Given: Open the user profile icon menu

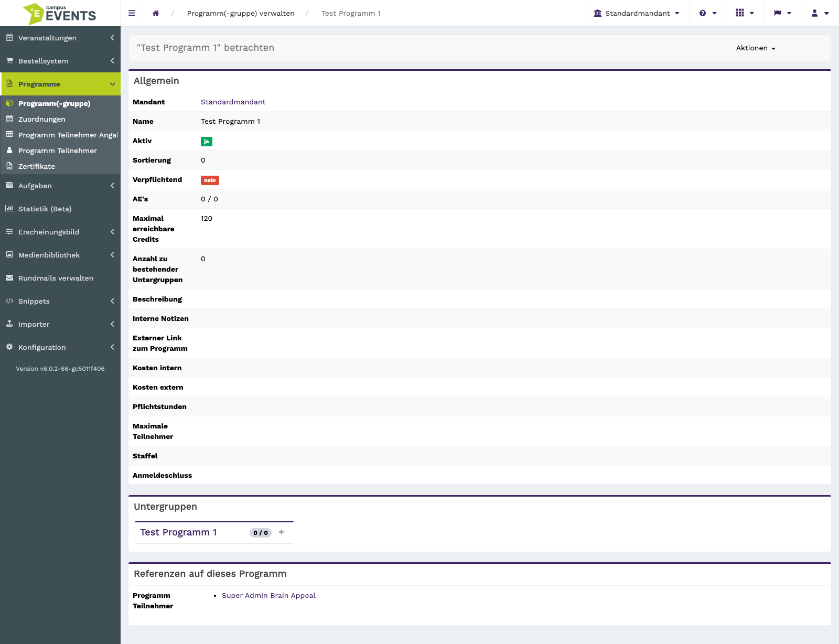Looking at the screenshot, I should coord(820,13).
